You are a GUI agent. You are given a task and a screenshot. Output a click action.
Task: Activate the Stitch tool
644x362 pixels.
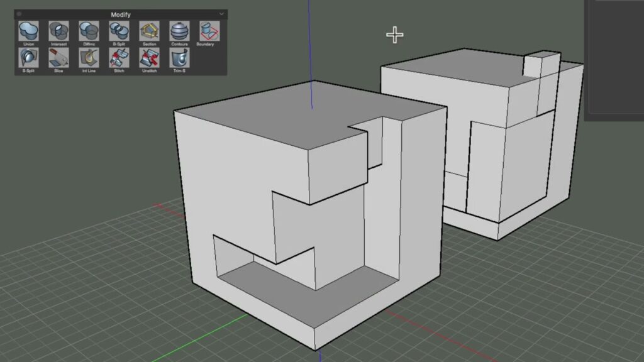(x=118, y=58)
